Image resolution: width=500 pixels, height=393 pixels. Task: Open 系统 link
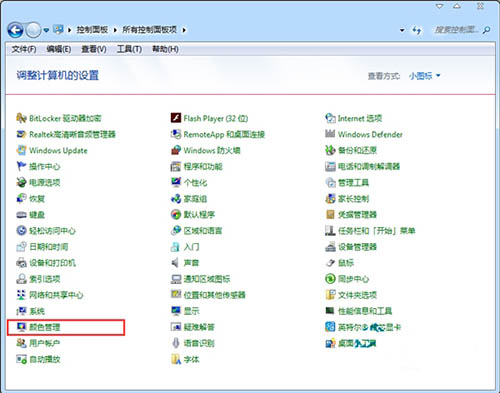coord(37,311)
